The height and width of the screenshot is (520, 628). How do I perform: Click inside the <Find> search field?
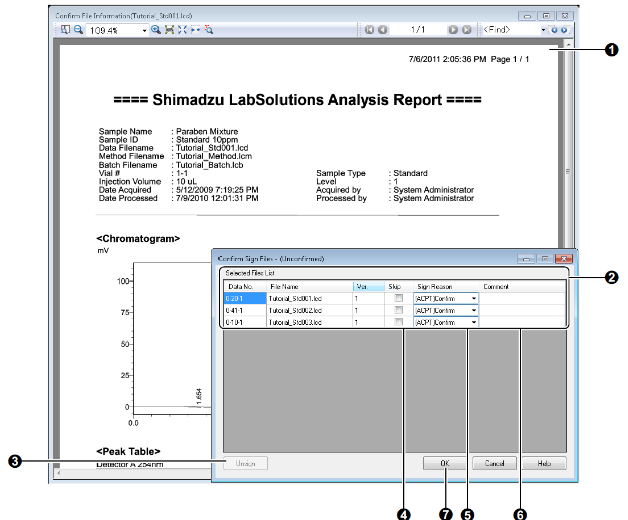coord(511,30)
